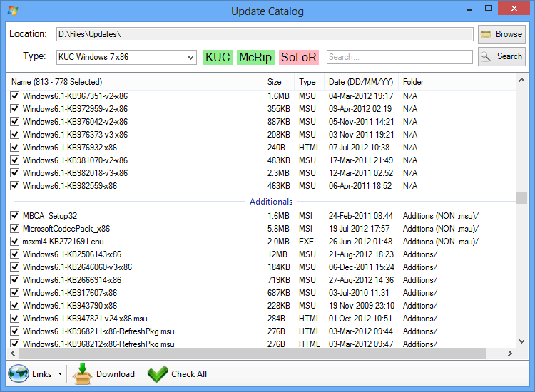Collapse the Additionals group header
This screenshot has width=535, height=392.
tap(271, 202)
